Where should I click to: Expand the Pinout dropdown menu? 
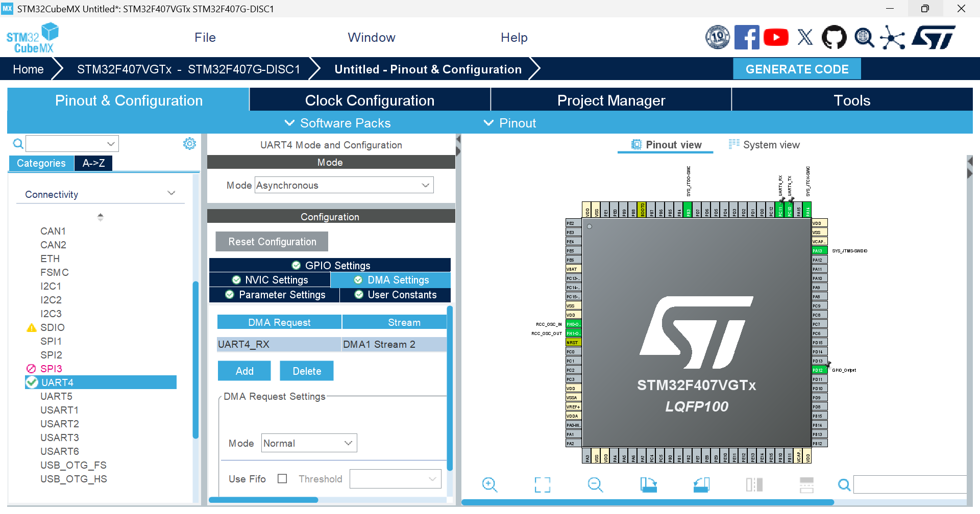point(509,123)
